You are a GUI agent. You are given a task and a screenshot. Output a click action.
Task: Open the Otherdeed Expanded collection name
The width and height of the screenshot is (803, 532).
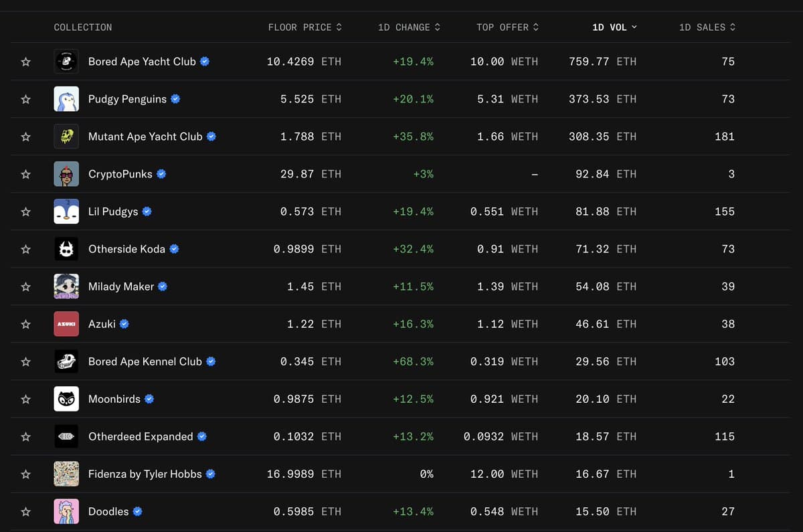click(141, 436)
